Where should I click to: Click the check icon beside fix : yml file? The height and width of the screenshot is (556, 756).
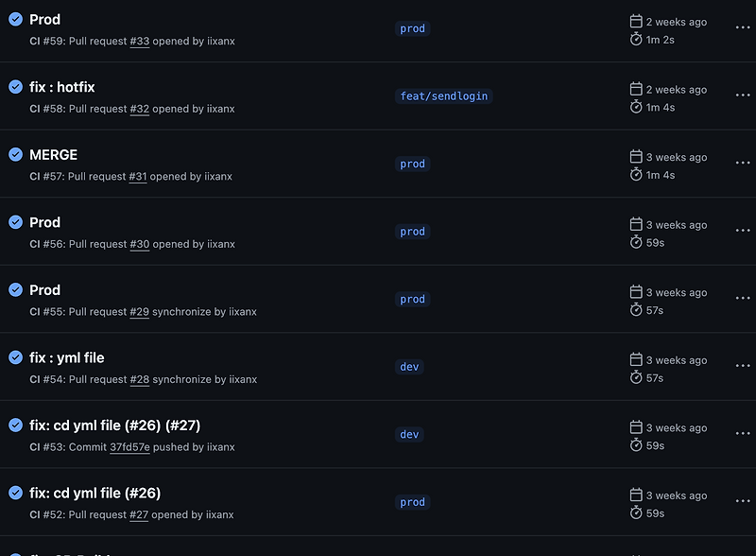(15, 357)
